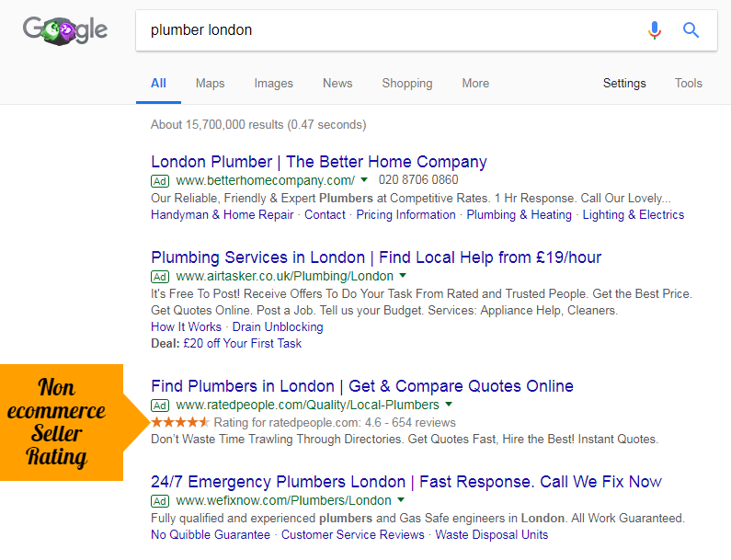Viewport: 731px width, 560px height.
Task: Open the 'Customer Service Reviews' sitelink
Action: point(353,535)
